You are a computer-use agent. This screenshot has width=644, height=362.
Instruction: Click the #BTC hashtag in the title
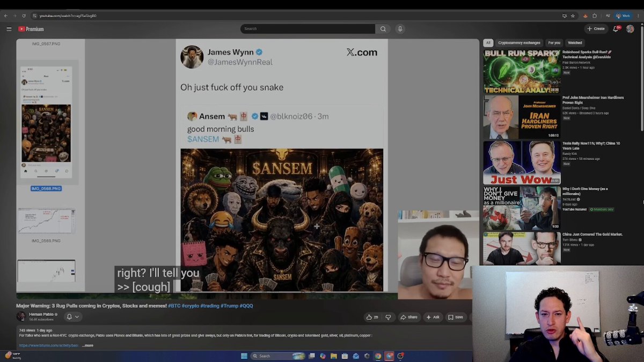coord(174,306)
